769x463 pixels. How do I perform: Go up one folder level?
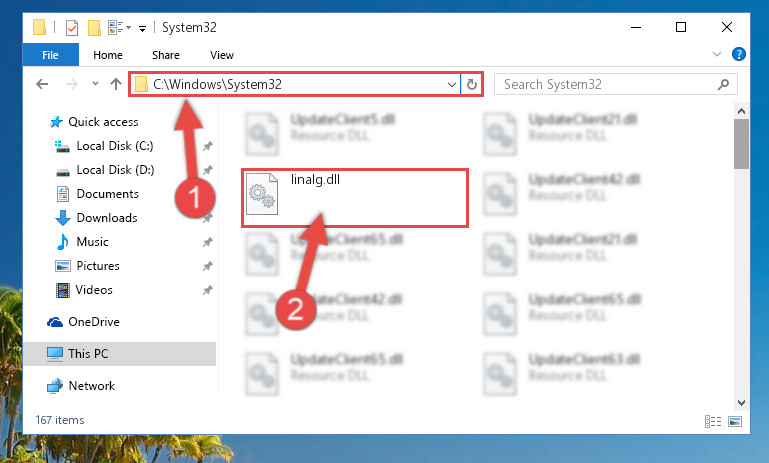(x=116, y=84)
